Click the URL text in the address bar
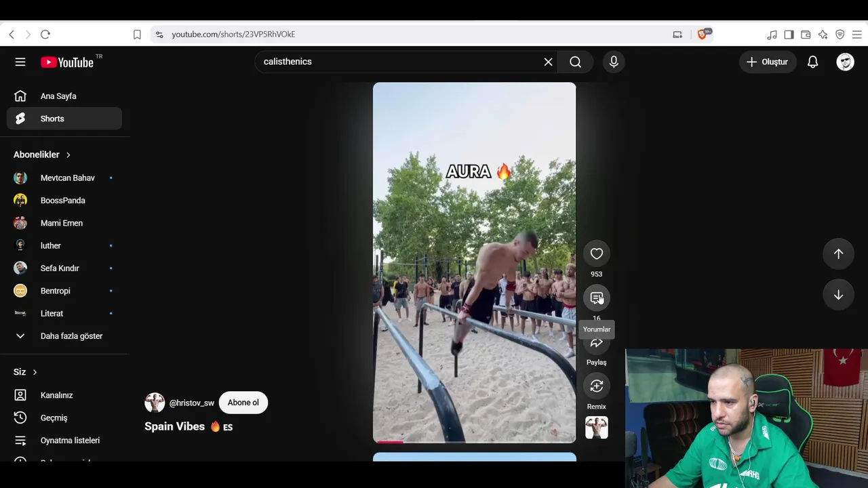The width and height of the screenshot is (868, 488). pos(233,34)
